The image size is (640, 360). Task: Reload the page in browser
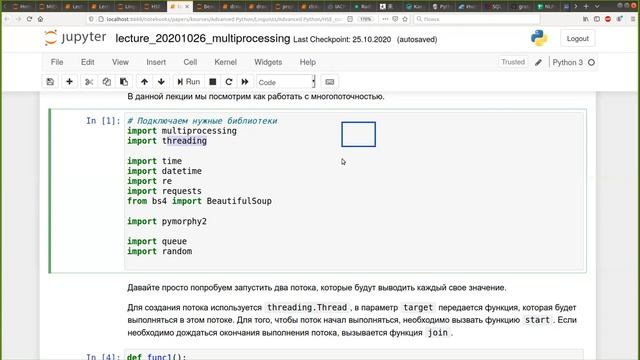coord(29,19)
